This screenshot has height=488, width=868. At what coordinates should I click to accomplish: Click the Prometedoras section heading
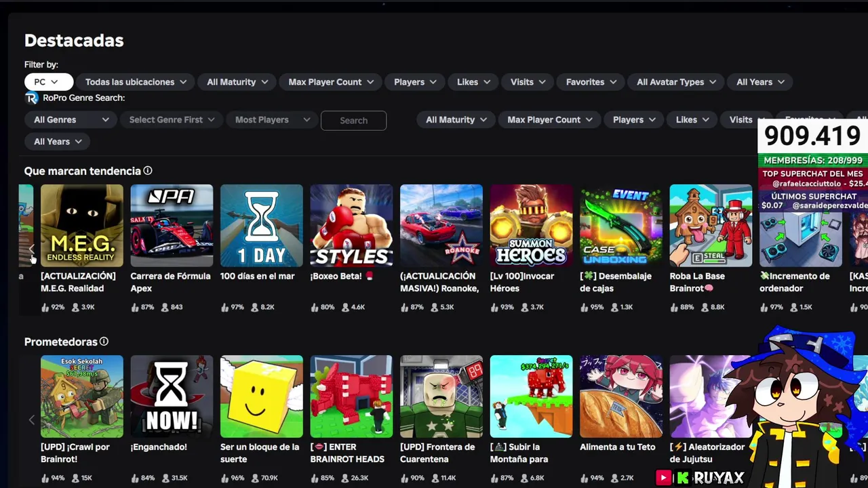click(x=61, y=342)
